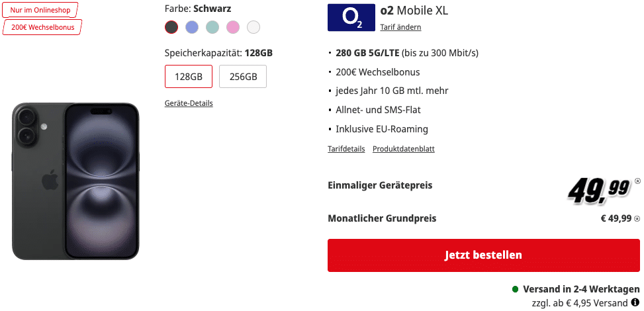644x311 pixels.
Task: Choose the ultramarine blue color option
Action: (x=192, y=27)
